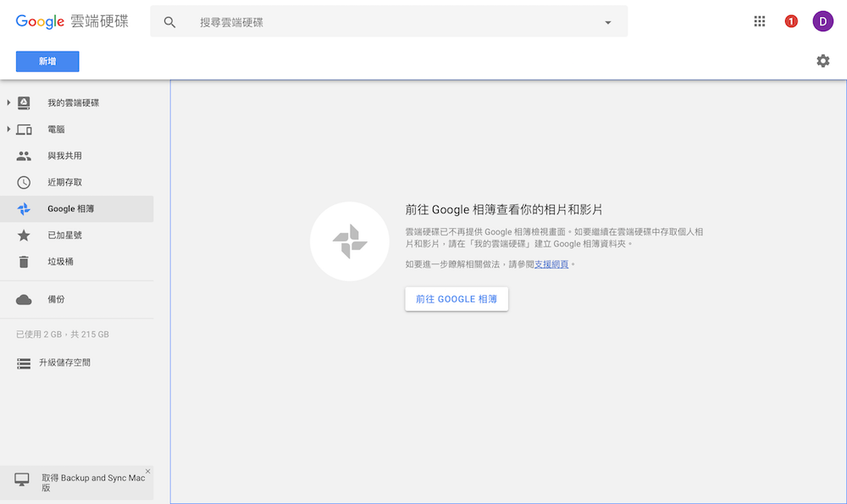Open the Google apps launcher grid
Image resolution: width=847 pixels, height=504 pixels.
click(760, 20)
